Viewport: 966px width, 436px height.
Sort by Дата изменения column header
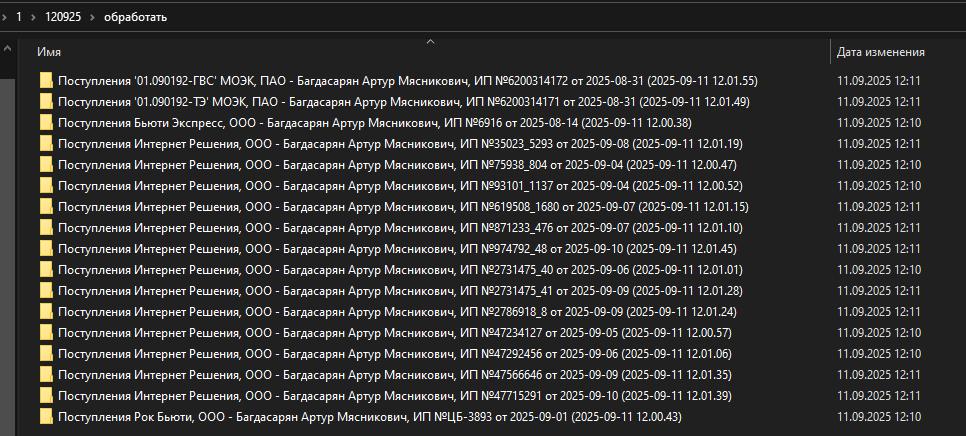click(880, 52)
